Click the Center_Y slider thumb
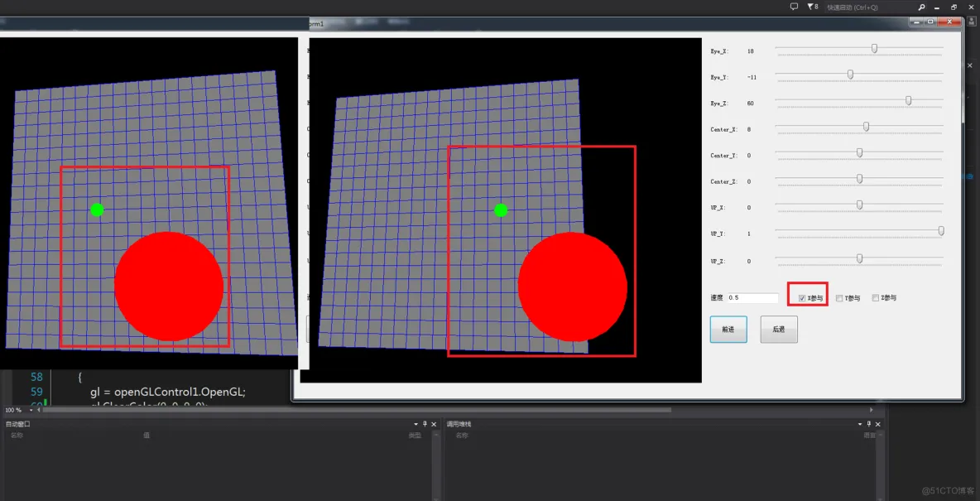 (859, 152)
